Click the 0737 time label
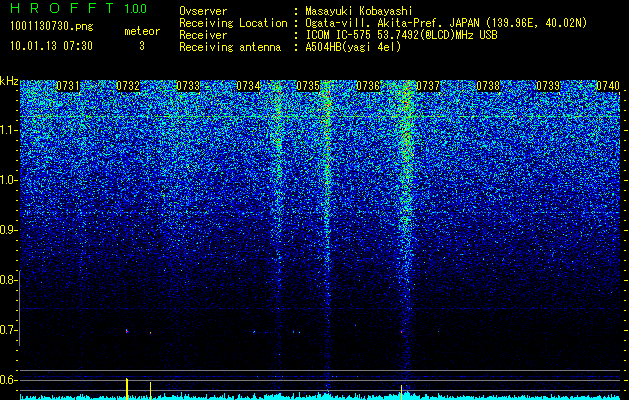629x400 pixels. click(x=428, y=86)
